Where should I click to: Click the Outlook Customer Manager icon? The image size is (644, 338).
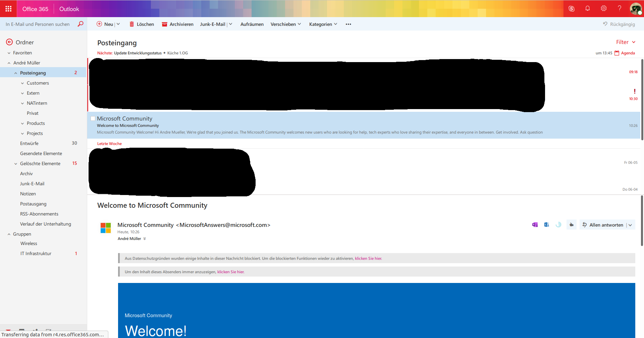click(547, 225)
